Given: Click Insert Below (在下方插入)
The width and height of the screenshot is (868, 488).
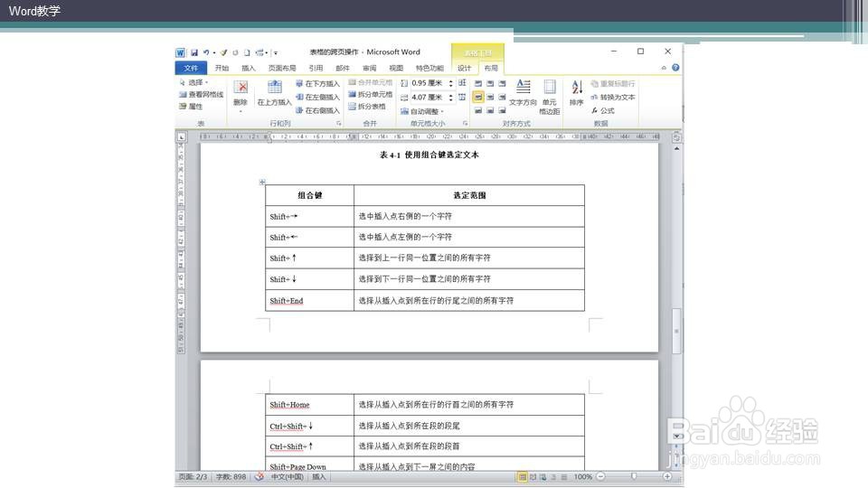Looking at the screenshot, I should [317, 83].
